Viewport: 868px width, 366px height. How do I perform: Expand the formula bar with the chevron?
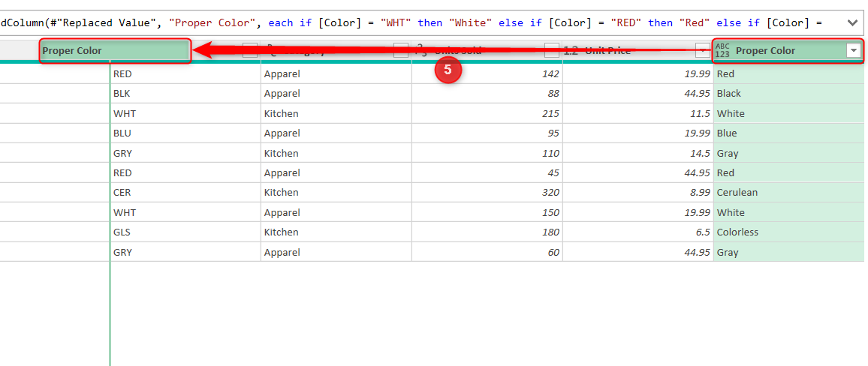point(851,22)
